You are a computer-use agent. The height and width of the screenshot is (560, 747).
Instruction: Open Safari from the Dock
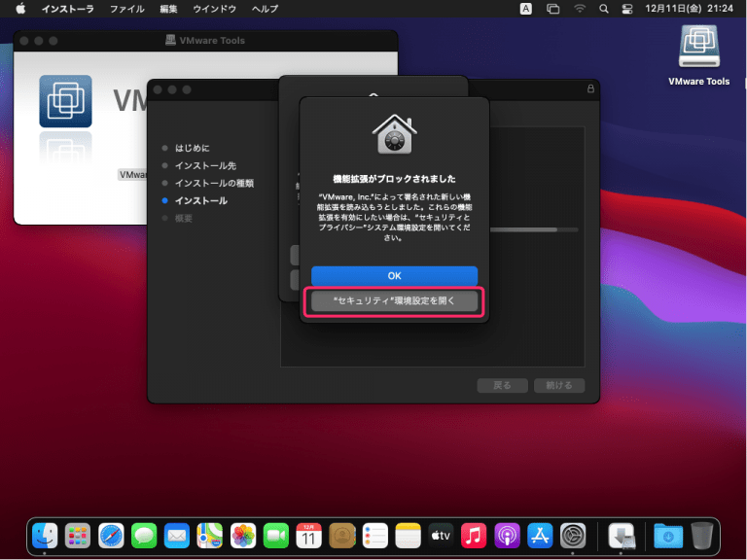tap(111, 536)
